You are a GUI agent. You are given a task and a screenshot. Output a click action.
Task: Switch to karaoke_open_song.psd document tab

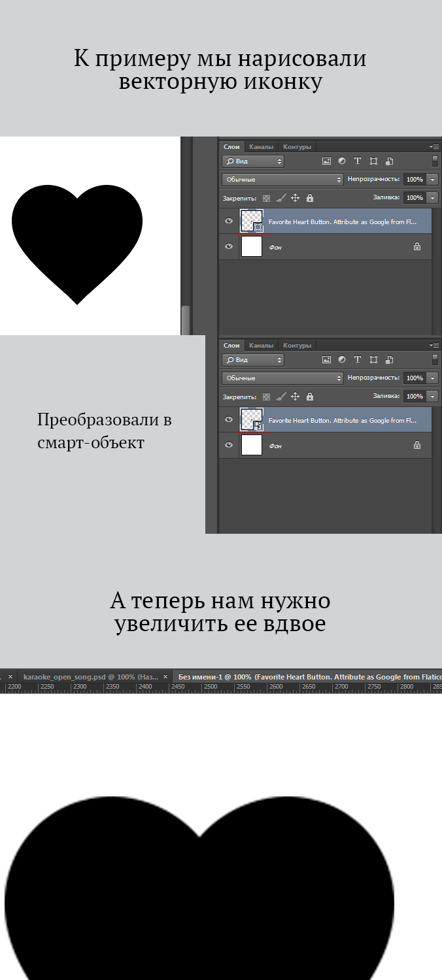(x=90, y=677)
